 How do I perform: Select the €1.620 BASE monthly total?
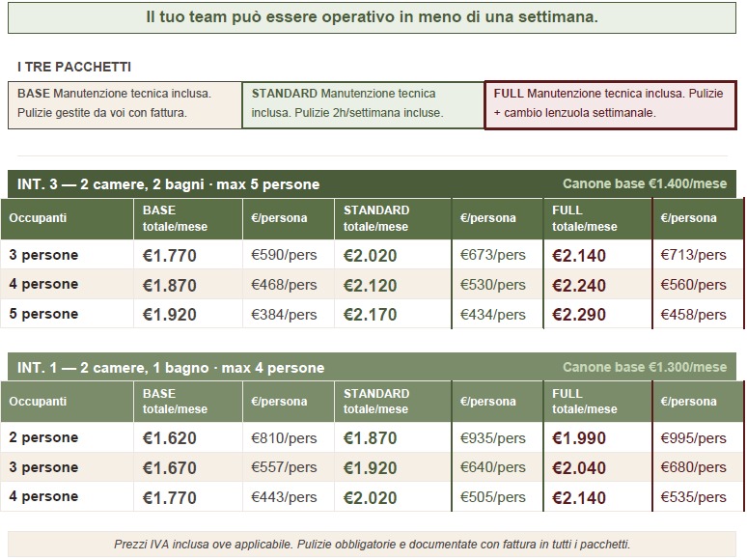[x=170, y=438]
